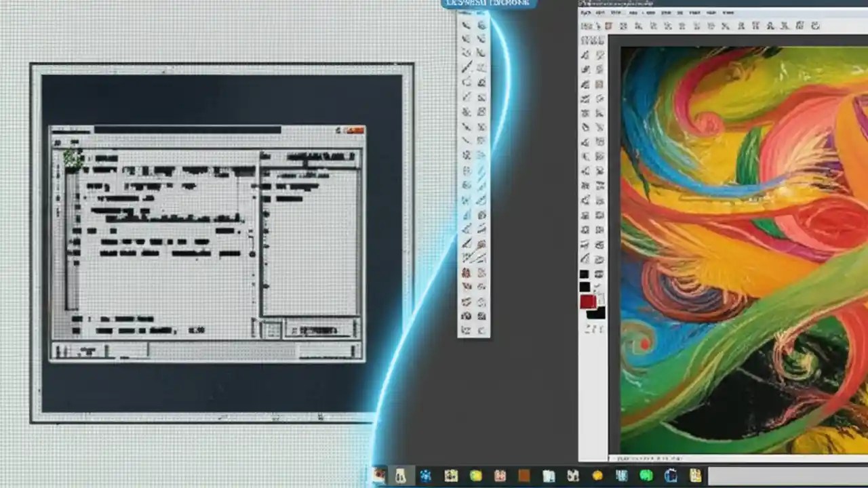Select the pencil-shaped tool in the floating palette
868x488 pixels.
467,67
